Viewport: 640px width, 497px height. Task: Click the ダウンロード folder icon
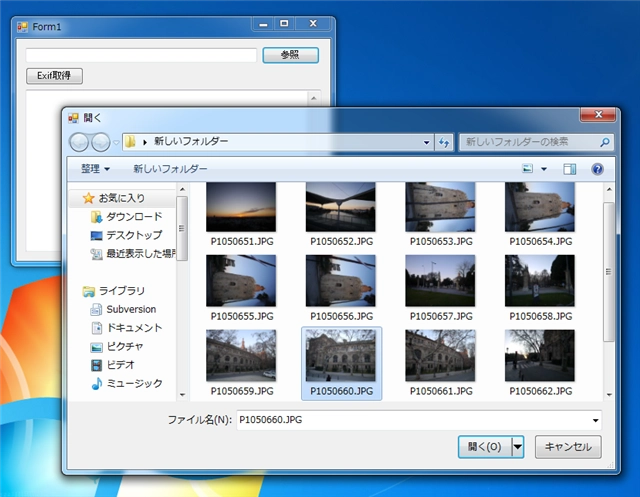(96, 217)
